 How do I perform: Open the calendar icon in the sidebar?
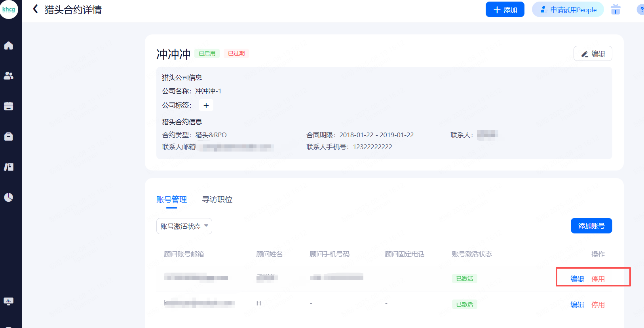click(9, 106)
